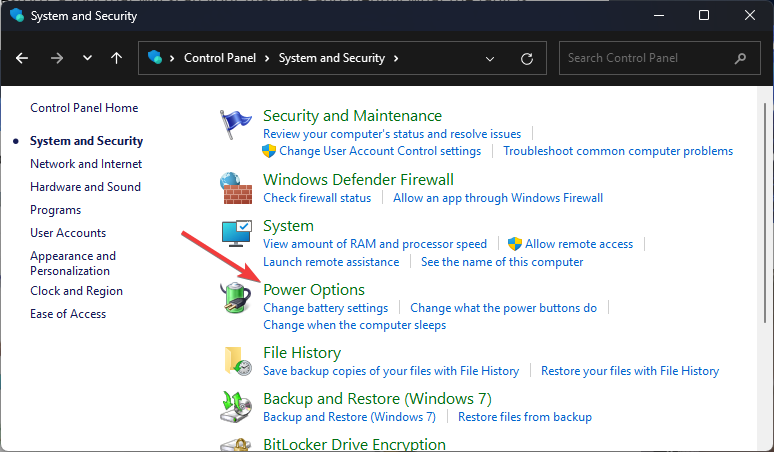Refresh the Control Panel view
Image resolution: width=774 pixels, height=452 pixels.
pyautogui.click(x=527, y=59)
